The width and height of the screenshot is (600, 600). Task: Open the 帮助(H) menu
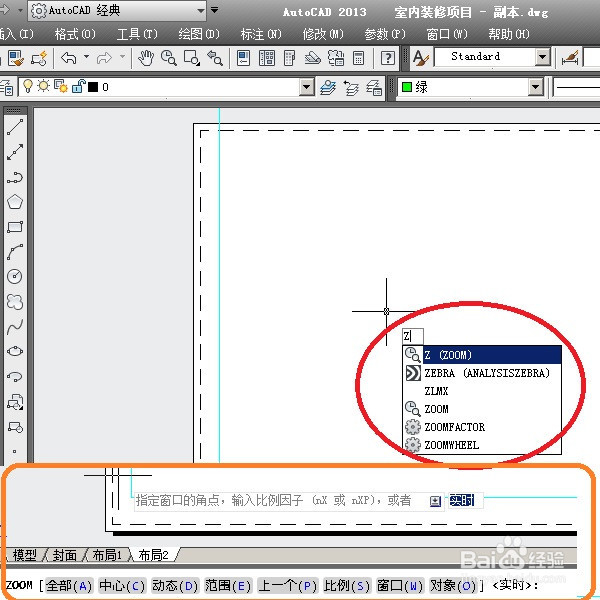509,34
